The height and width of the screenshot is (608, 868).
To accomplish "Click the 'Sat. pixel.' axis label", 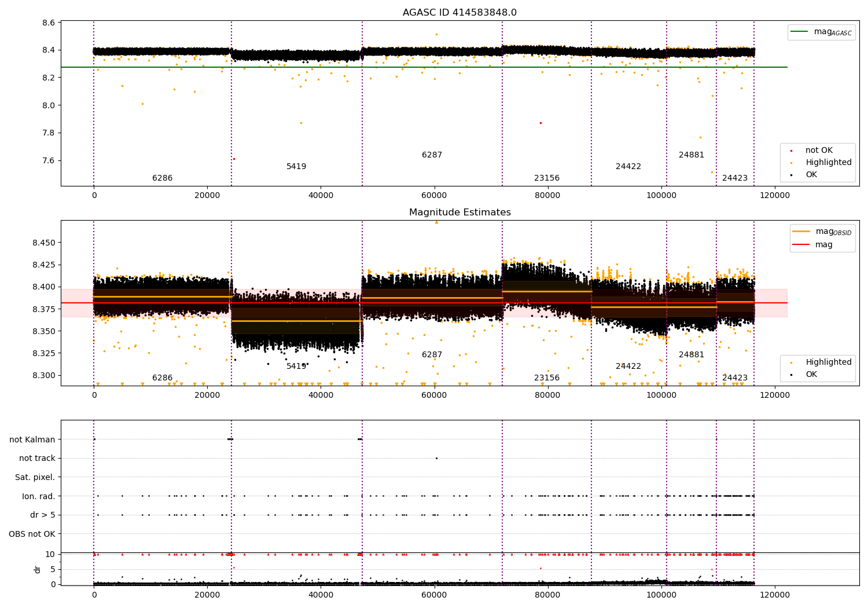I will 35,478.
